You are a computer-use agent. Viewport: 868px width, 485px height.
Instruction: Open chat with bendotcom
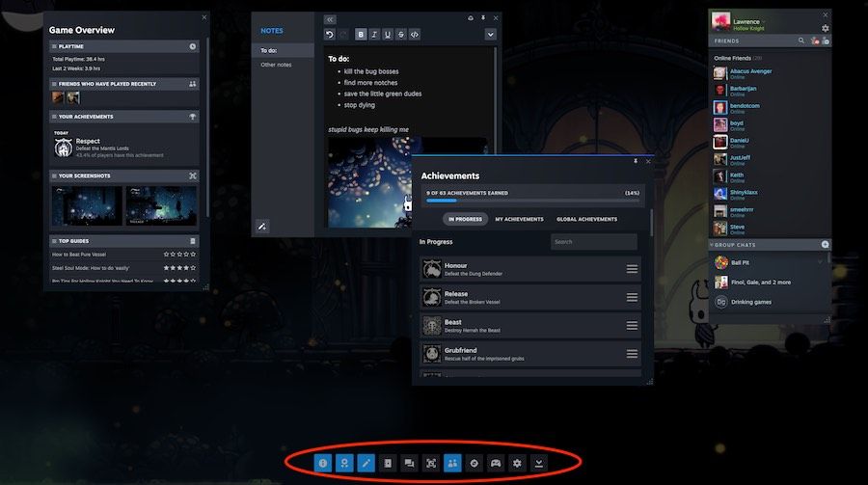click(769, 108)
